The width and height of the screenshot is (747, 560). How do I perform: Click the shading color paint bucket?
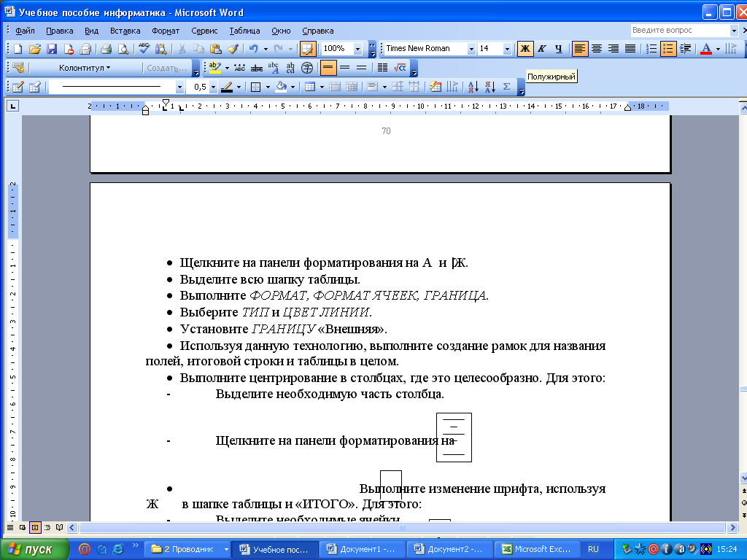click(x=281, y=87)
